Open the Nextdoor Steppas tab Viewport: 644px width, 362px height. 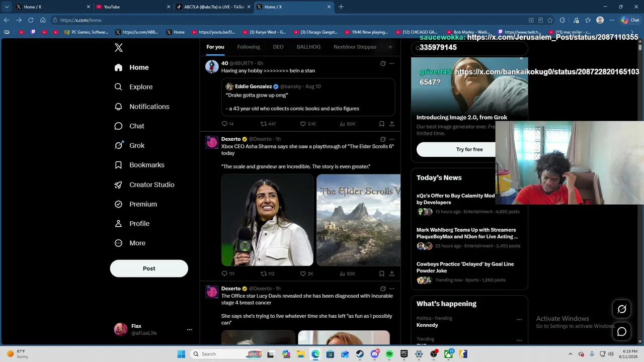(355, 47)
